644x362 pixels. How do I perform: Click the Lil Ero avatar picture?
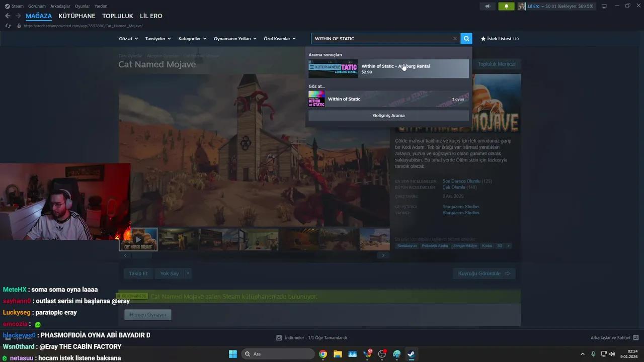pos(522,6)
